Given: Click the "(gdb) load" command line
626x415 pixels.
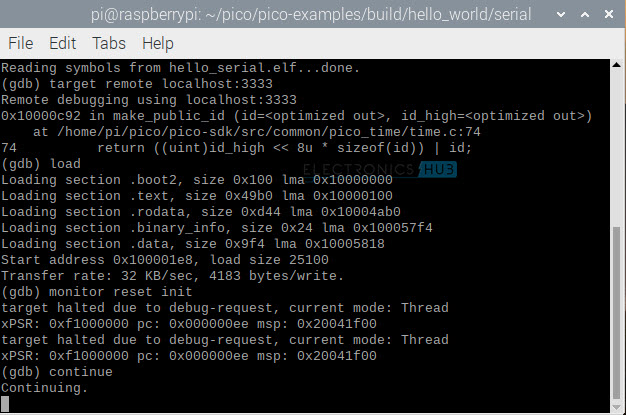Looking at the screenshot, I should point(41,164).
